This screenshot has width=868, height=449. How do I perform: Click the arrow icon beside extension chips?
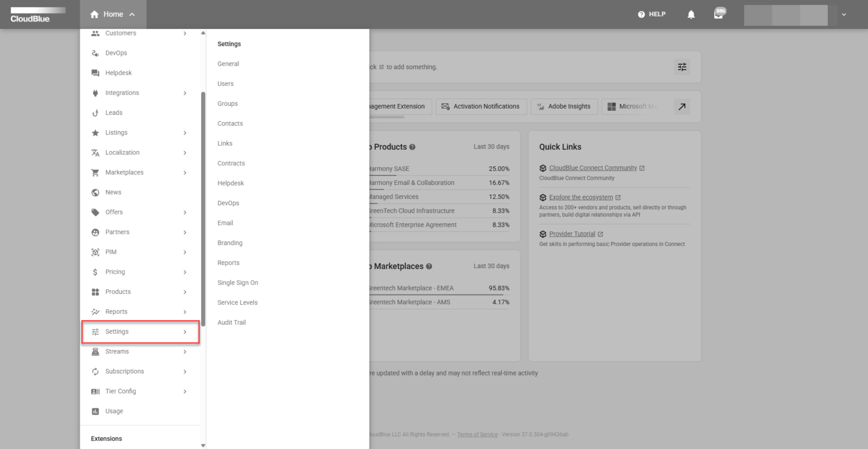(x=682, y=106)
